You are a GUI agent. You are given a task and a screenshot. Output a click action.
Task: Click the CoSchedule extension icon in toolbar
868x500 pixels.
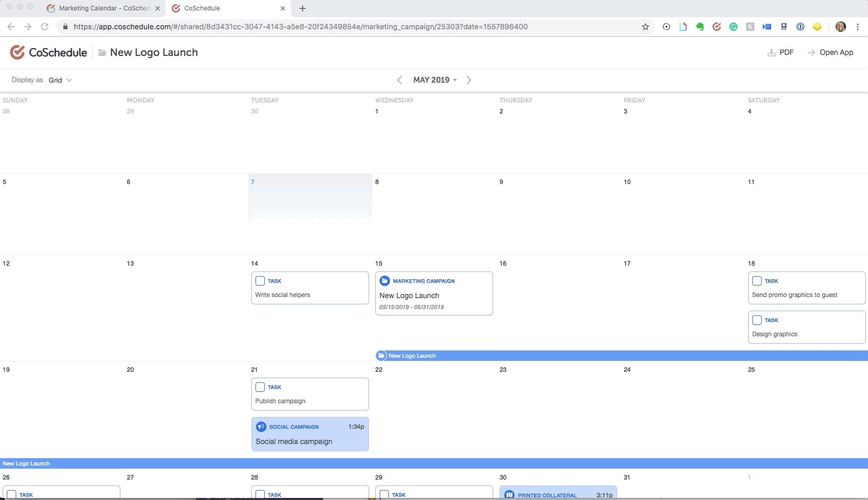coord(717,27)
